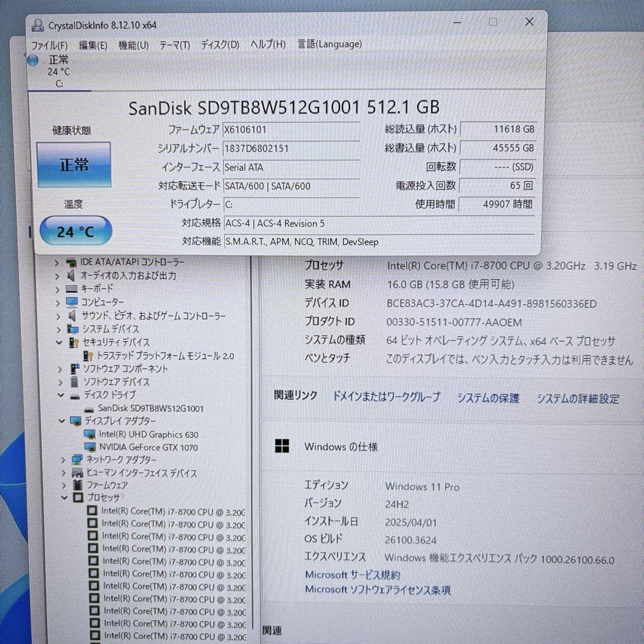Image resolution: width=644 pixels, height=644 pixels.
Task: Select NVIDIA GeForce GTX 1070 in device tree
Action: [148, 447]
